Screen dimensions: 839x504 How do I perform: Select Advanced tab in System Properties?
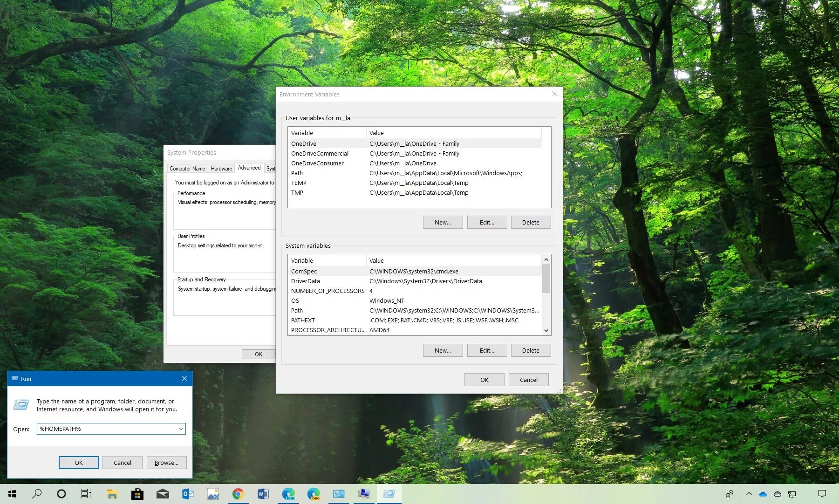tap(249, 168)
